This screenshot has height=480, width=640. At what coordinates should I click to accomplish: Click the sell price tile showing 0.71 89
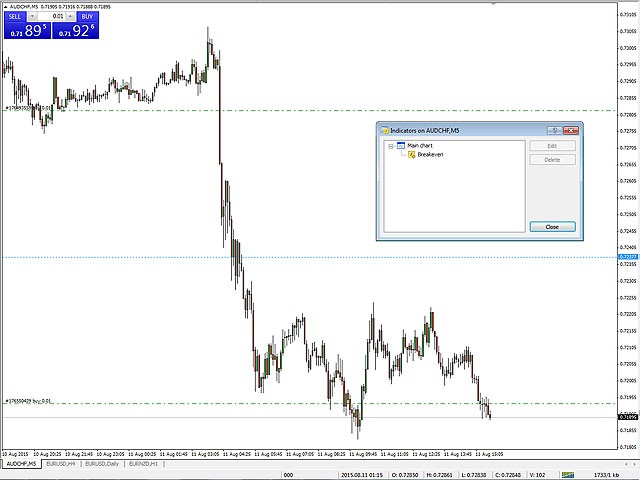pyautogui.click(x=28, y=31)
